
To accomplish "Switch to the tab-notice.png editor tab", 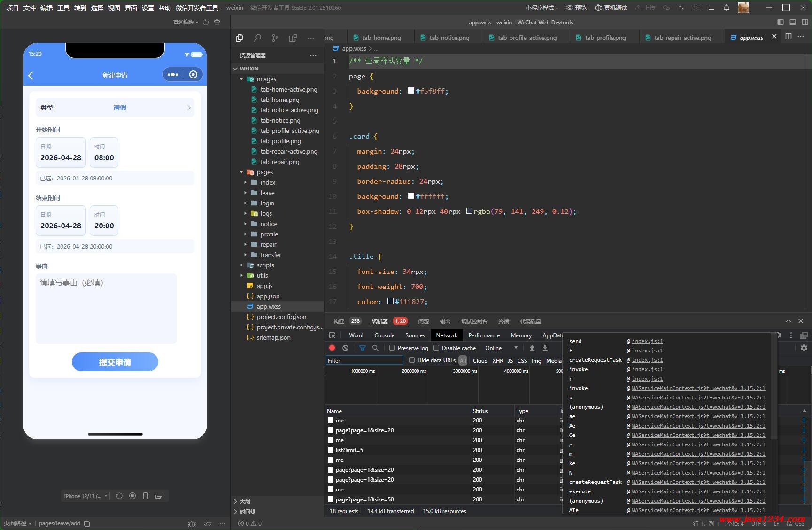I will click(x=449, y=38).
